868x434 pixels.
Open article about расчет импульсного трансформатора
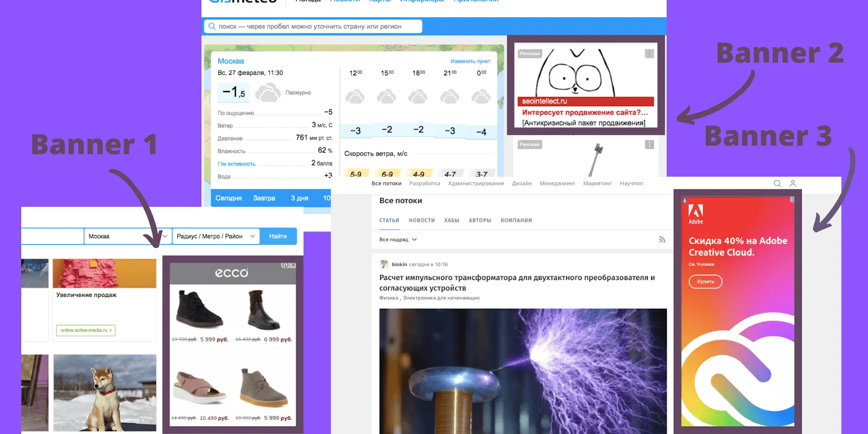[x=517, y=283]
